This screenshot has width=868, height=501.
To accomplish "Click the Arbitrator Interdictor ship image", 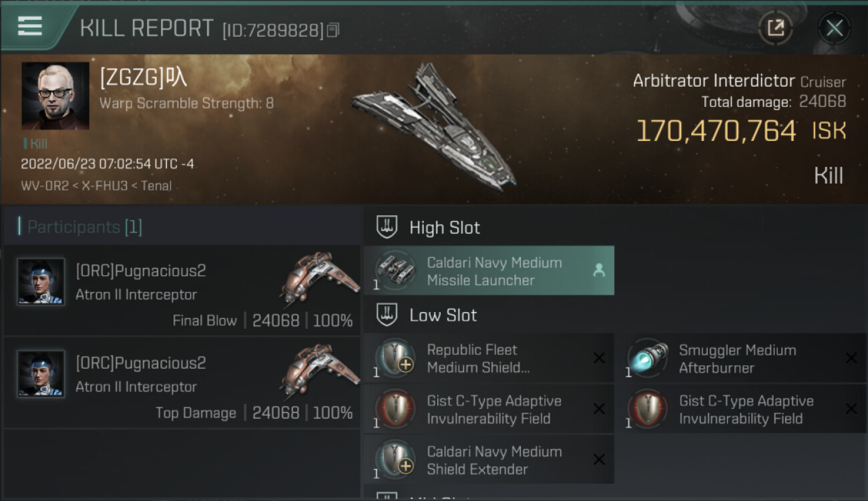I will (x=434, y=124).
